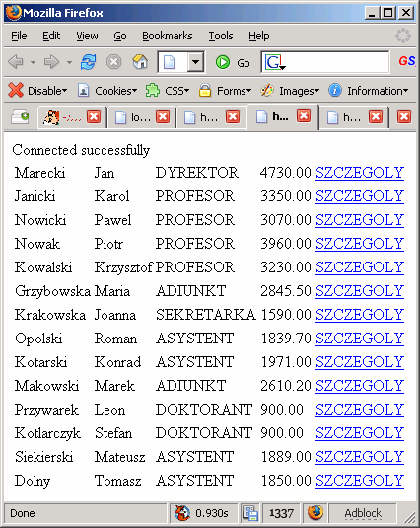This screenshot has width=420, height=528.
Task: Click the green Go button icon
Action: click(223, 62)
